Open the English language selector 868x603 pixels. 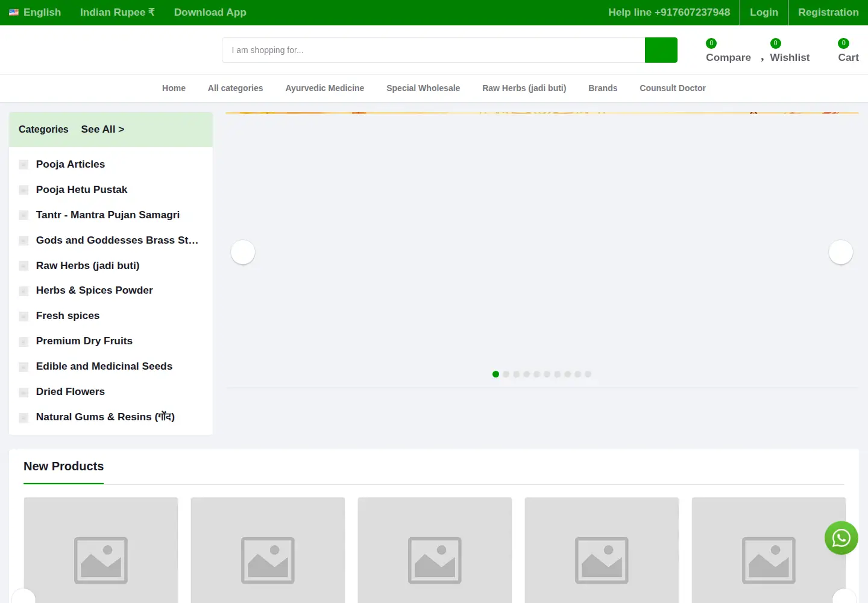(35, 12)
